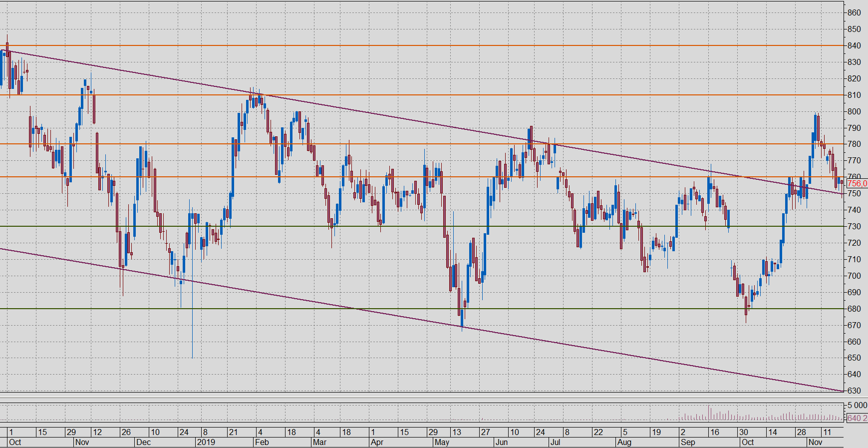Click the date label 16 on time axis
The height and width of the screenshot is (448, 868).
pos(715,432)
